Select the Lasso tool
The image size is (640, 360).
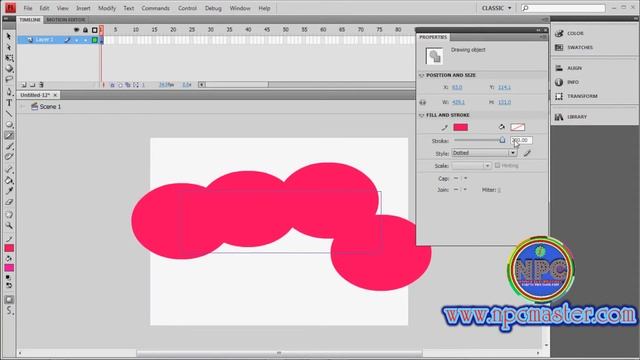click(9, 79)
